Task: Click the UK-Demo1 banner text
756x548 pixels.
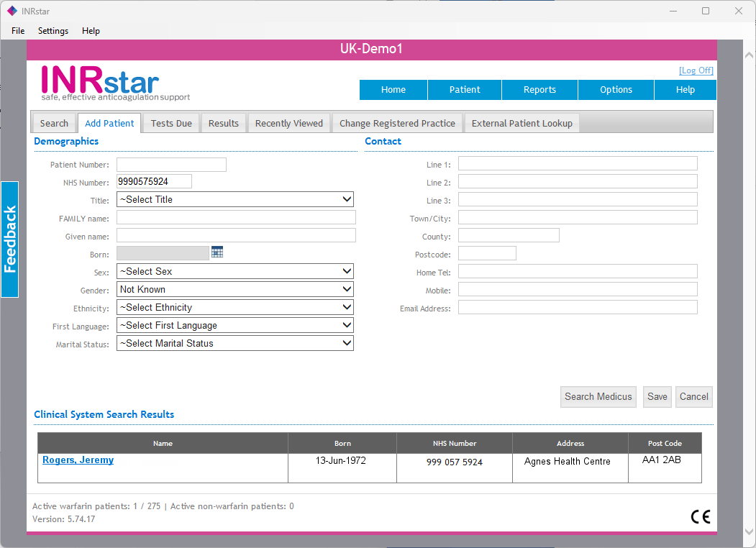Action: click(x=371, y=49)
